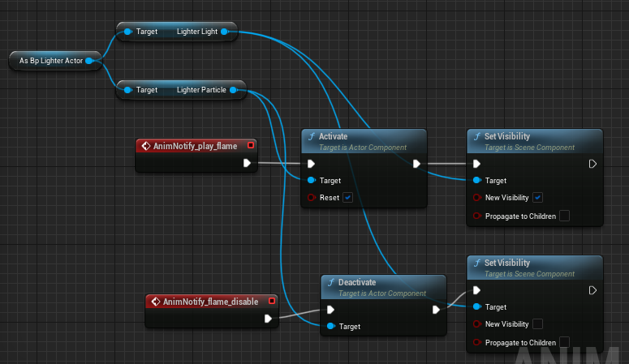This screenshot has height=364, width=629.
Task: Select As Bp Lighter Actor node label
Action: click(51, 61)
